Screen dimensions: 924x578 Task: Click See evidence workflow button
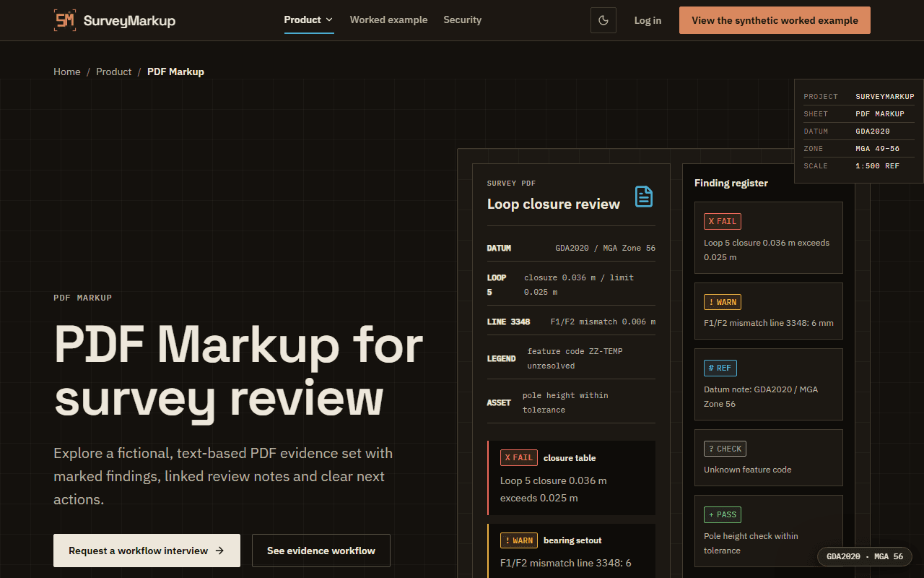point(321,551)
